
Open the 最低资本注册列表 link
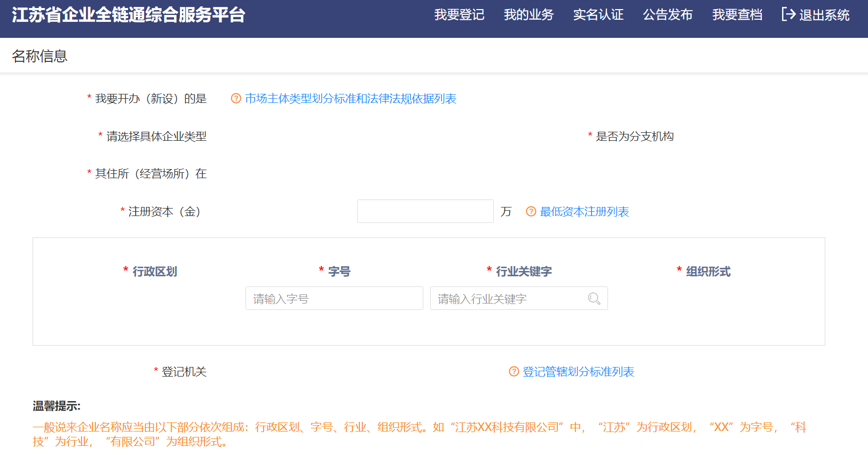(584, 212)
